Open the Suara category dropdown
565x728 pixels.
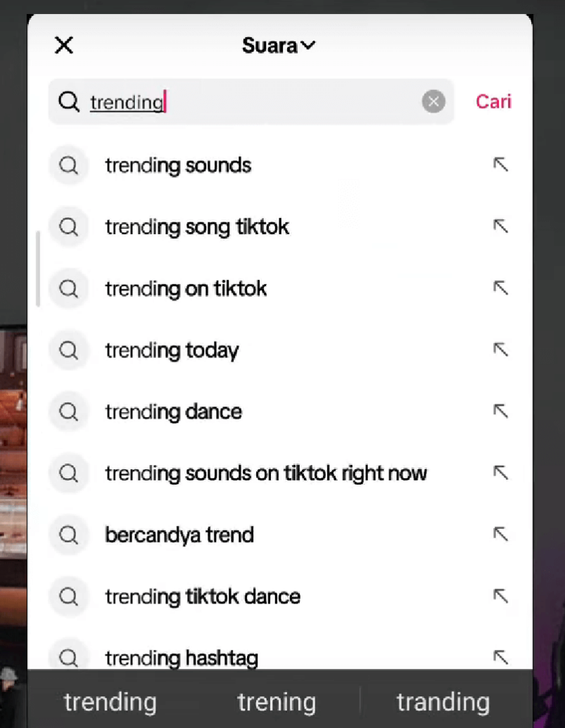click(x=279, y=45)
